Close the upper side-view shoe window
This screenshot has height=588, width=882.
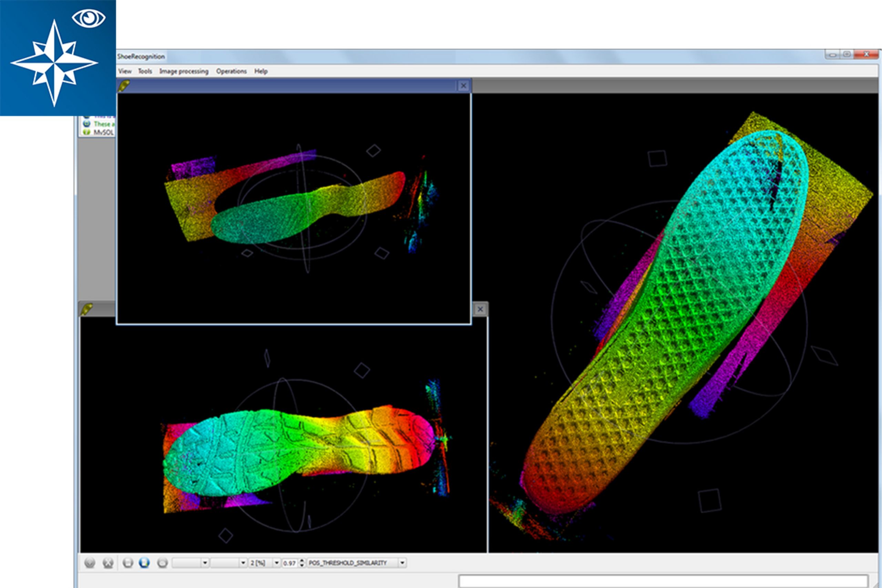463,86
